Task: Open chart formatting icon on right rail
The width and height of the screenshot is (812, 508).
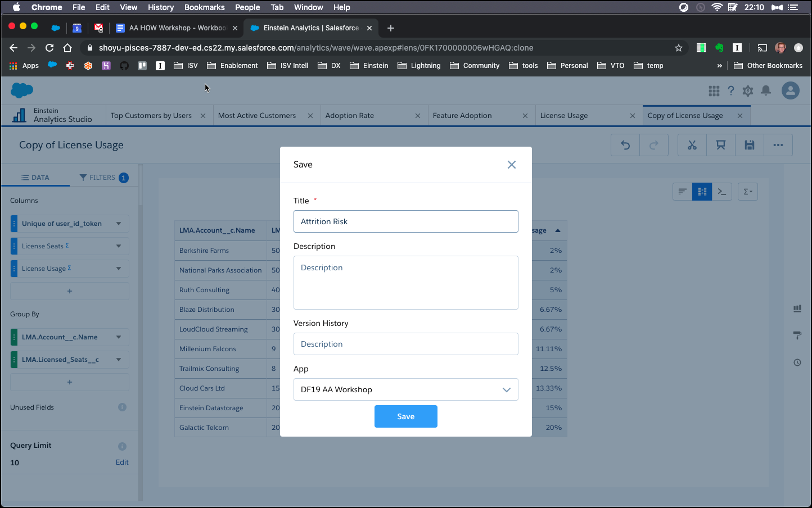Action: coord(797,309)
